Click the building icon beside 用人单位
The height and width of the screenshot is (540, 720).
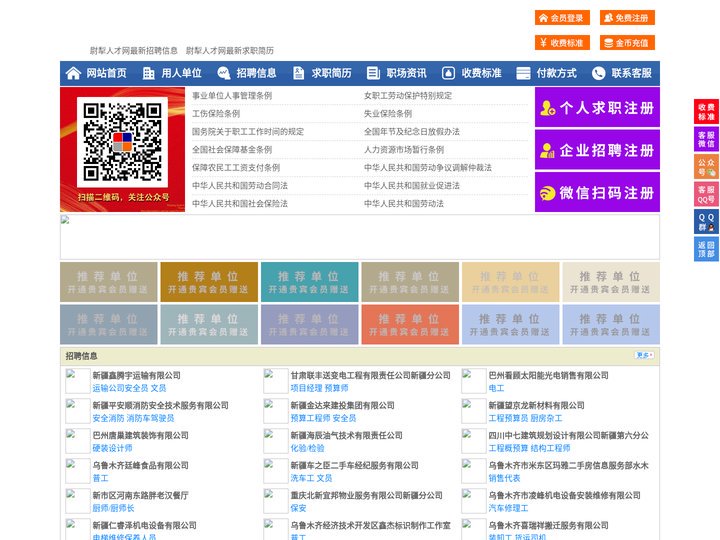(148, 73)
